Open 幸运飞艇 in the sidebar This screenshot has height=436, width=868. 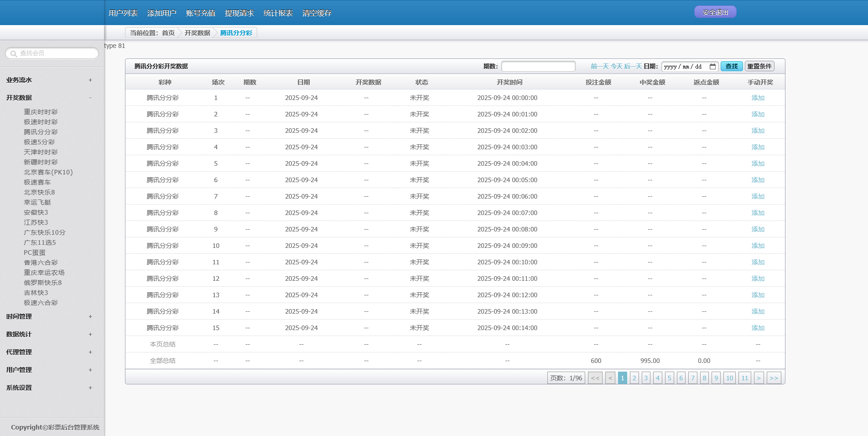pyautogui.click(x=37, y=202)
